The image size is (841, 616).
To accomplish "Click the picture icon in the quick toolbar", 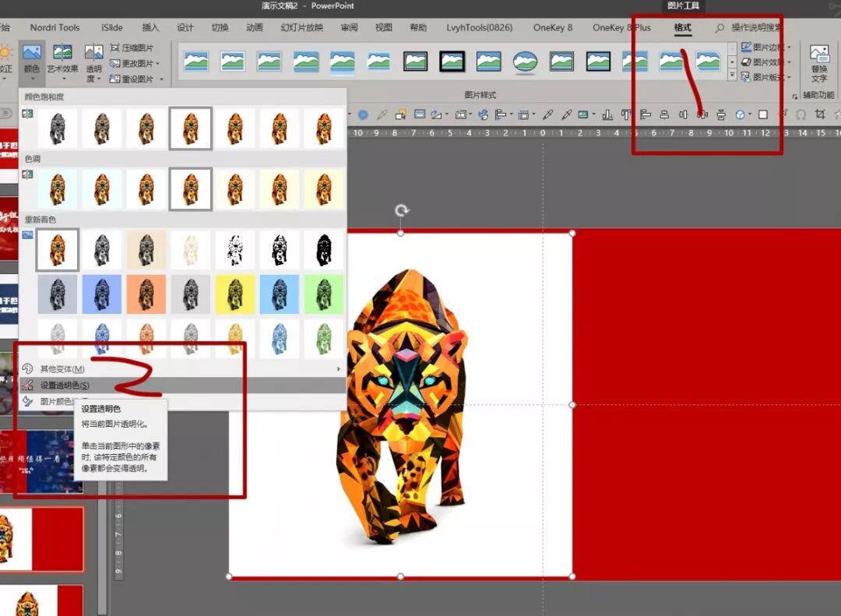I will coord(582,114).
